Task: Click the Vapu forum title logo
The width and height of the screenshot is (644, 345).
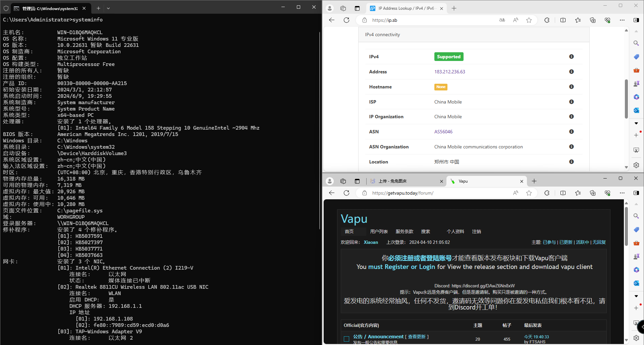Action: click(354, 219)
